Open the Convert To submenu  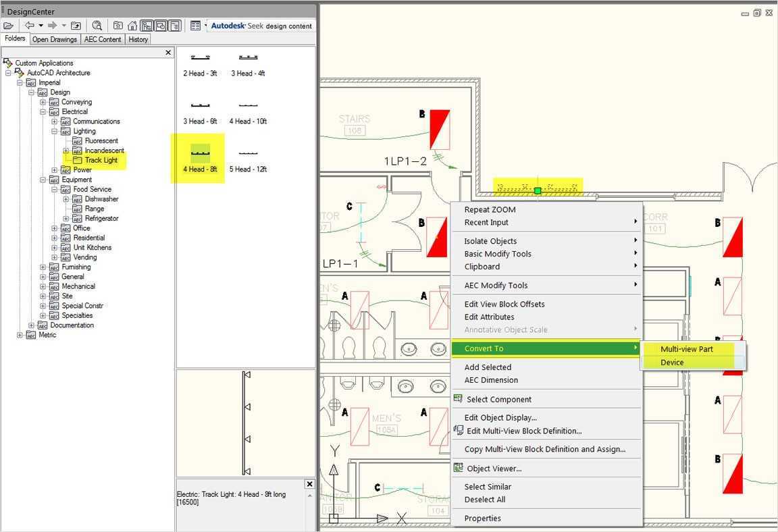[x=546, y=348]
